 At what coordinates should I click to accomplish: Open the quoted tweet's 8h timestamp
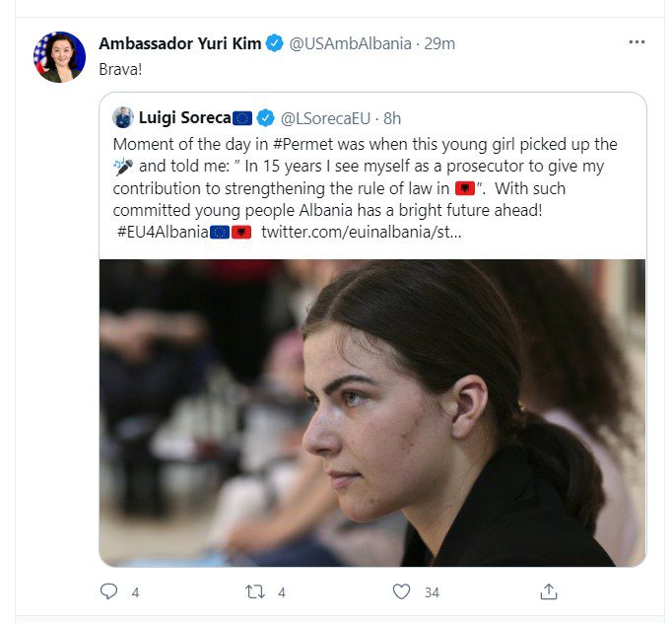391,118
